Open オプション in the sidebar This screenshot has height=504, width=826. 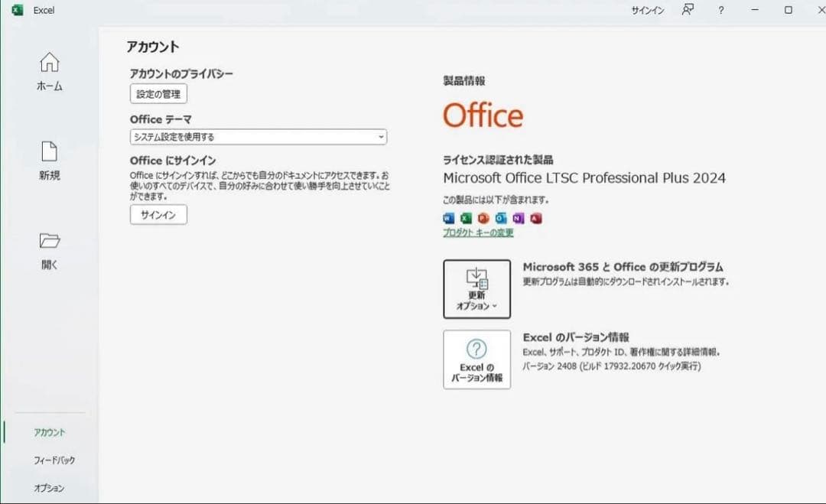point(49,488)
